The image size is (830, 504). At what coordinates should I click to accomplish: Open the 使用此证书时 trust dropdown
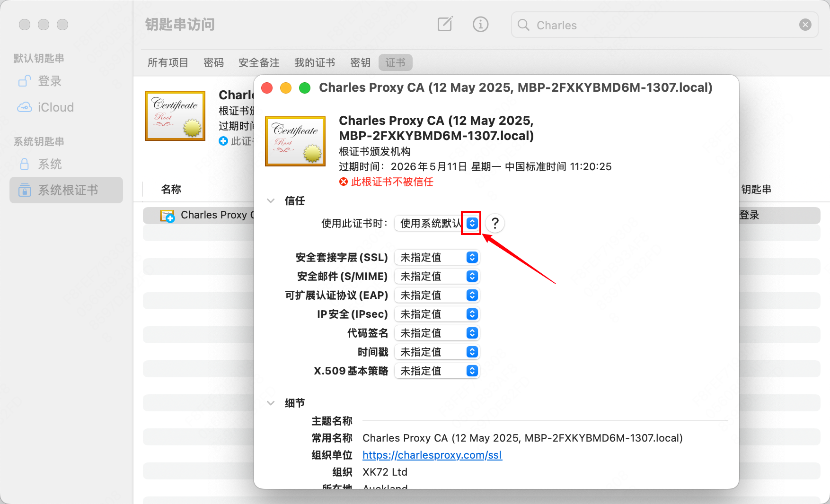coord(437,223)
